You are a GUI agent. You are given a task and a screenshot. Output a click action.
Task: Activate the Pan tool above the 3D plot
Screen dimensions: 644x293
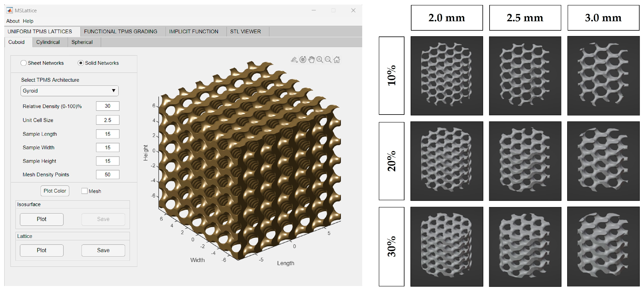[x=311, y=60]
